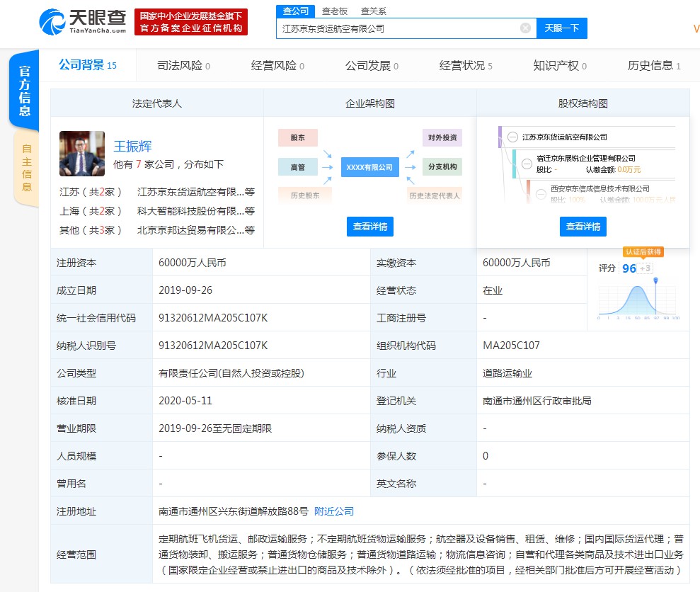Screen dimensions: 700x592
Task: Clear the search box with the X icon
Action: [x=525, y=28]
